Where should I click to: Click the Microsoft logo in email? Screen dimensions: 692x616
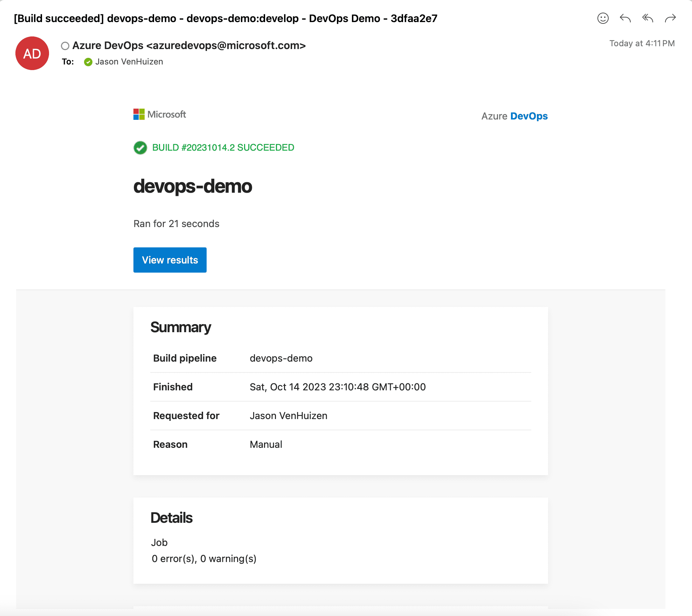coord(160,114)
